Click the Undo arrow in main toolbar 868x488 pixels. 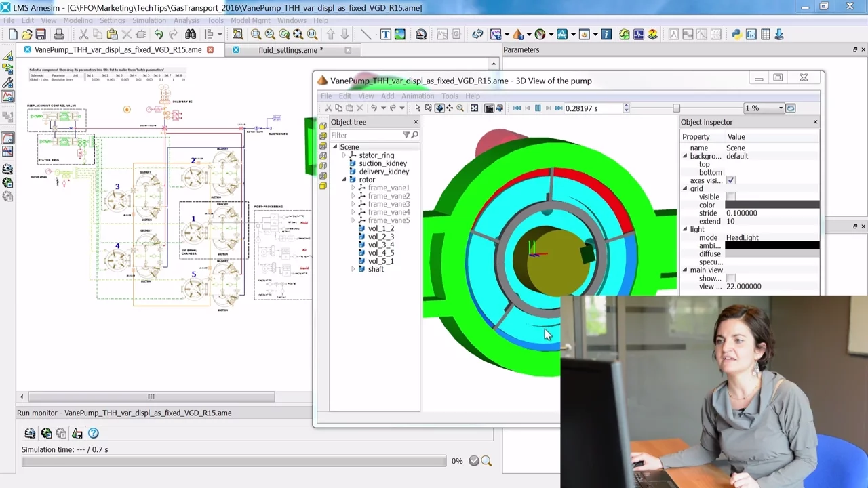(158, 34)
